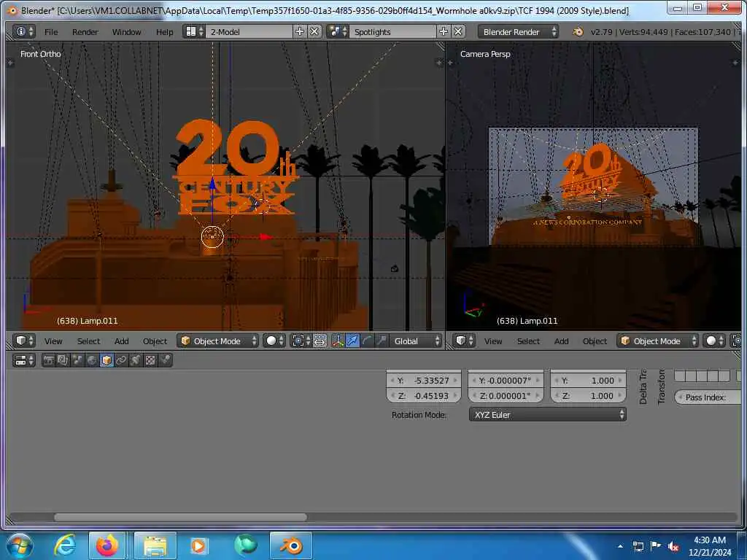The height and width of the screenshot is (560, 747).
Task: Click the Pass Index field
Action: [708, 397]
